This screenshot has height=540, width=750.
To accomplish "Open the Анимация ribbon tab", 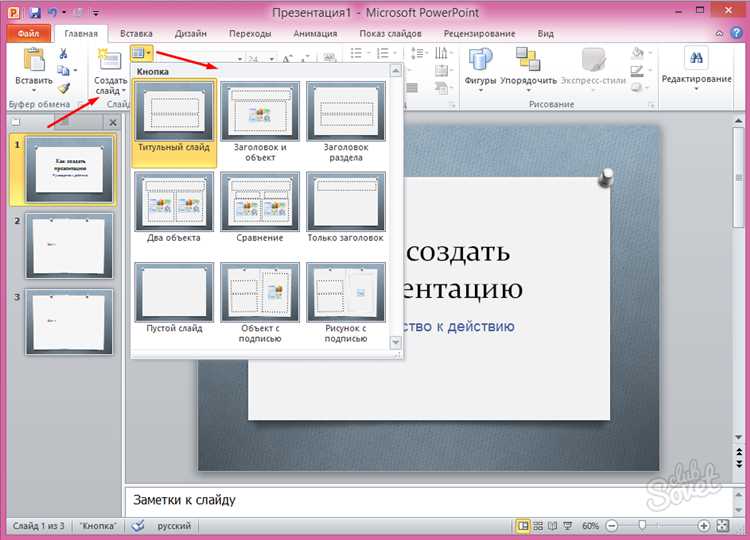I will [315, 33].
